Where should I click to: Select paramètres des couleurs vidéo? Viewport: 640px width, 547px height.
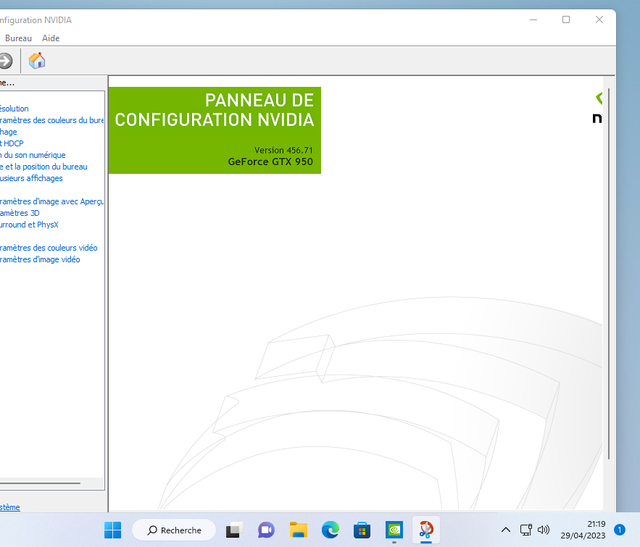49,248
